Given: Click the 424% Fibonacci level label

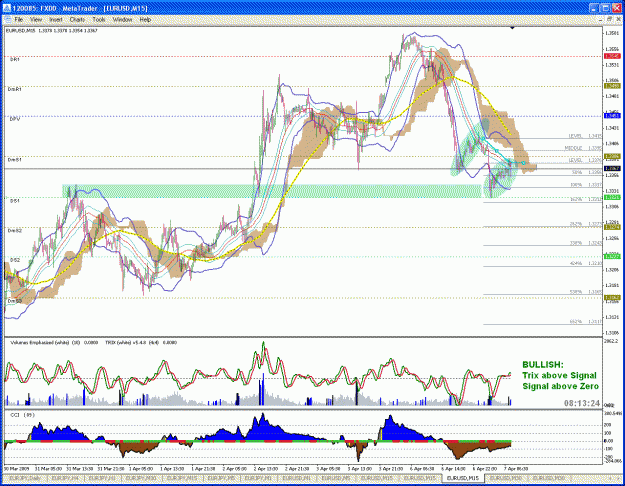Looking at the screenshot, I should pyautogui.click(x=576, y=264).
